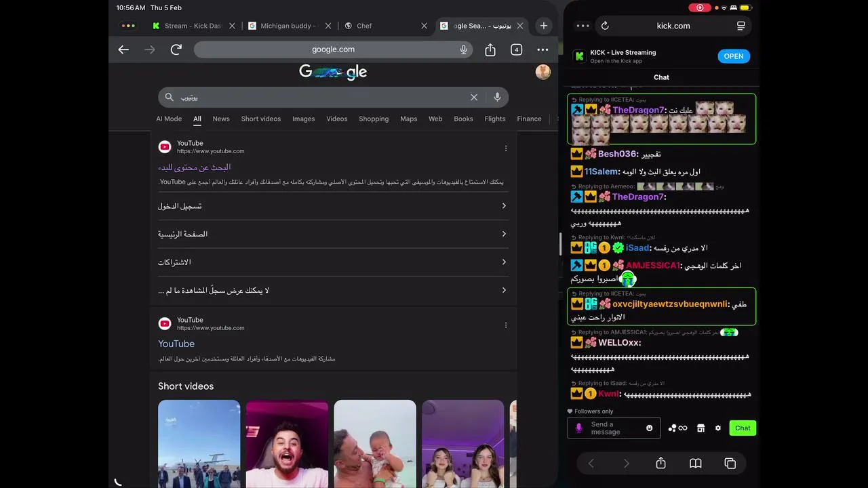Open blue YouTube result title link

pos(176,344)
